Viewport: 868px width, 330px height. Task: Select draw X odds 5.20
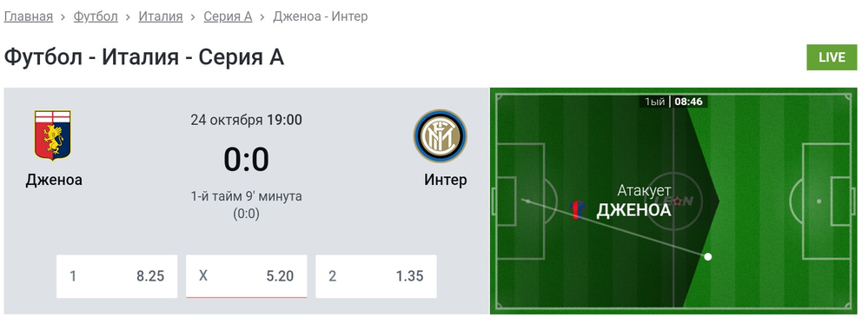tap(247, 276)
